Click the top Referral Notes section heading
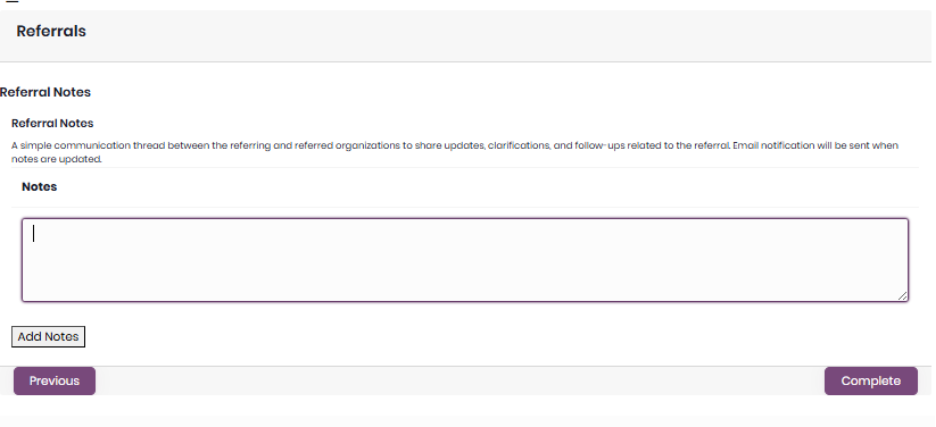The width and height of the screenshot is (936, 427). [45, 92]
